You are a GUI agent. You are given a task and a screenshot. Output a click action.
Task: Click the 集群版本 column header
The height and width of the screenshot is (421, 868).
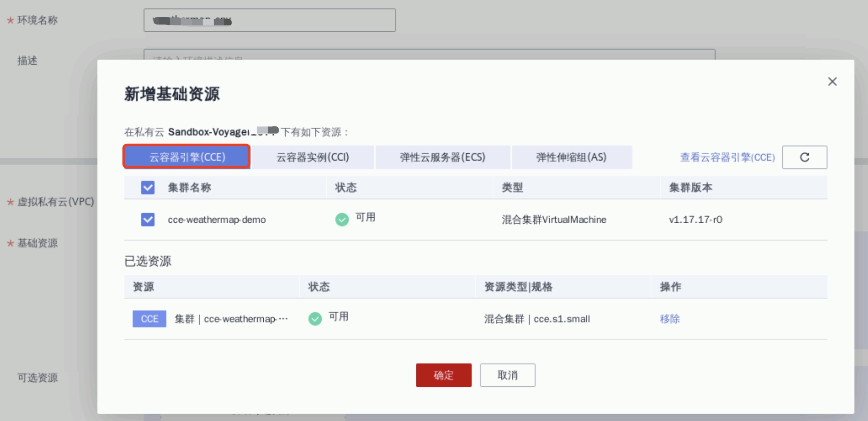(691, 188)
